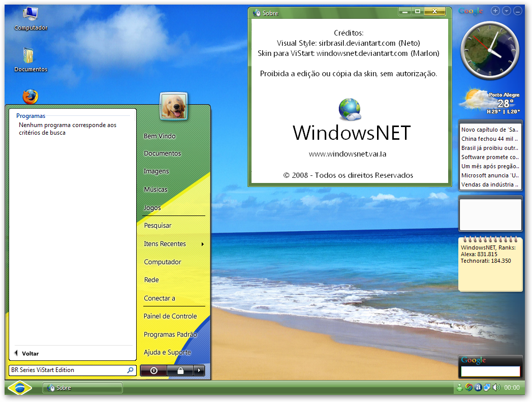Open Imagens from the start menu

(157, 171)
